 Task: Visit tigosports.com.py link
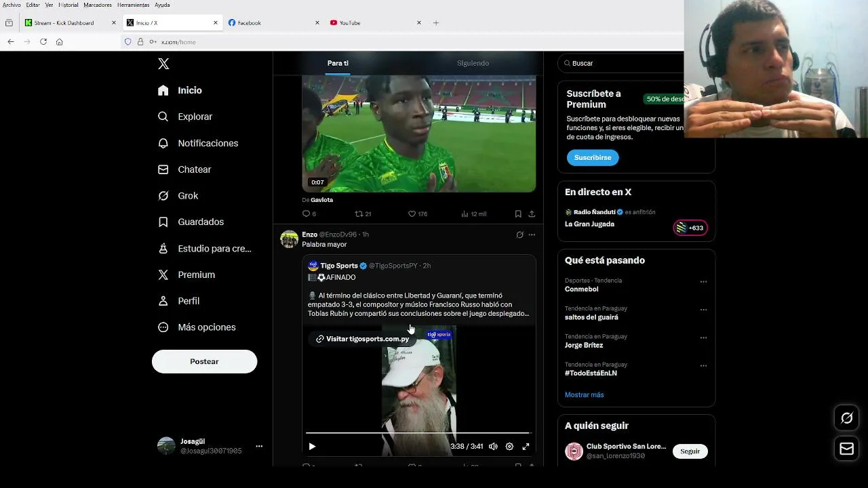(x=363, y=339)
